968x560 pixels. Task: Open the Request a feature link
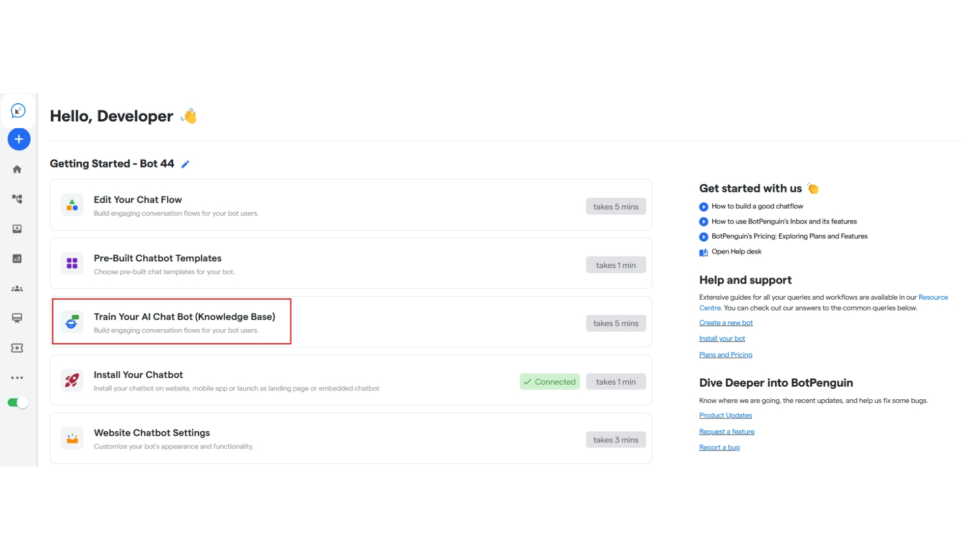click(726, 431)
